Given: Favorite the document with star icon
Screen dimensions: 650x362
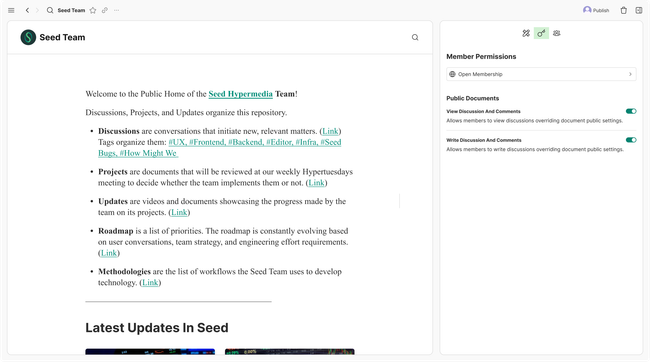Looking at the screenshot, I should 93,10.
